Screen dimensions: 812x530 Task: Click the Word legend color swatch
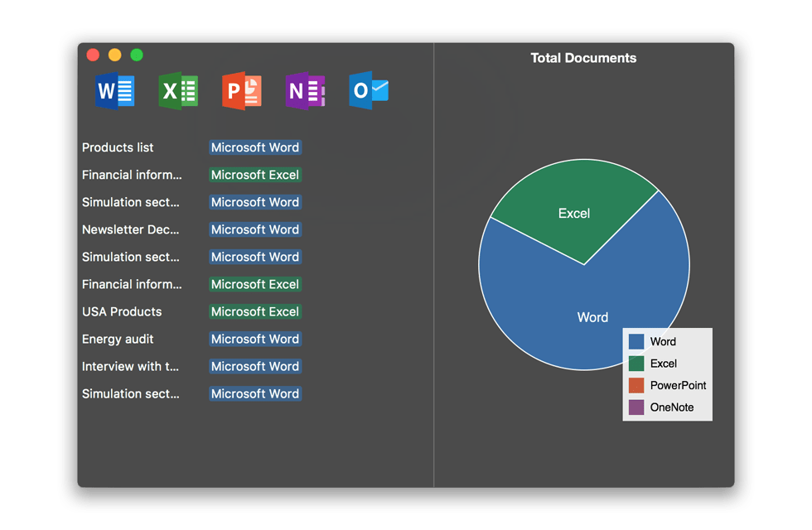636,341
